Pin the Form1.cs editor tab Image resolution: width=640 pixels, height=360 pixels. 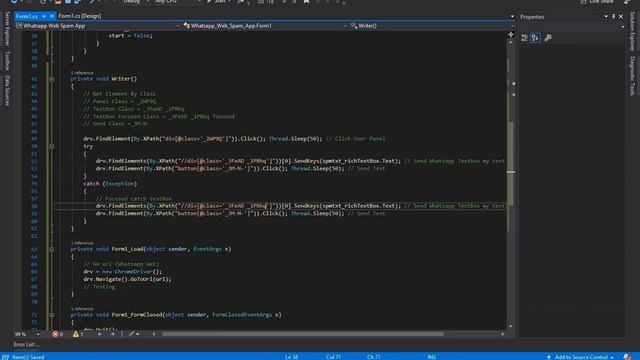pos(44,16)
